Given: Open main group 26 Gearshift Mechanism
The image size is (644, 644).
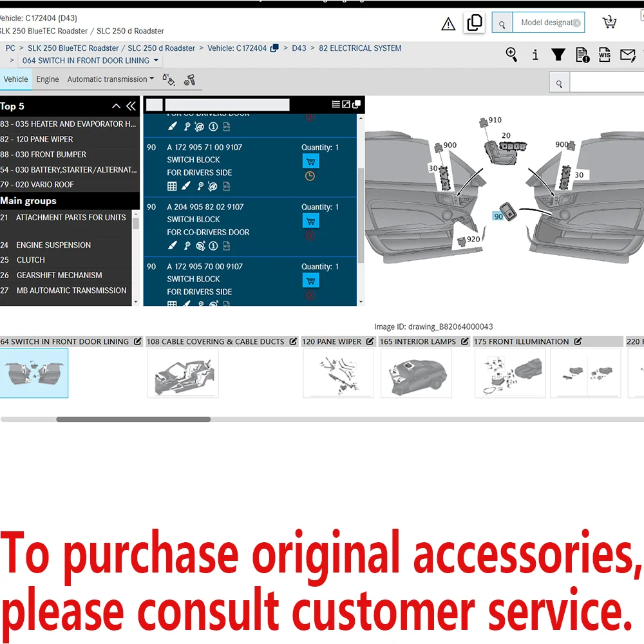Looking at the screenshot, I should tap(59, 275).
